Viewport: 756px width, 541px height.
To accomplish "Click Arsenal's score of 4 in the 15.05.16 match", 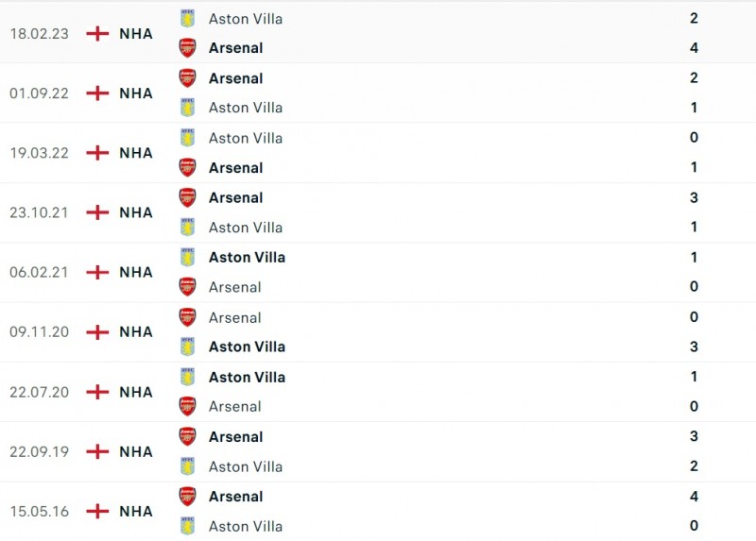I will coord(694,497).
